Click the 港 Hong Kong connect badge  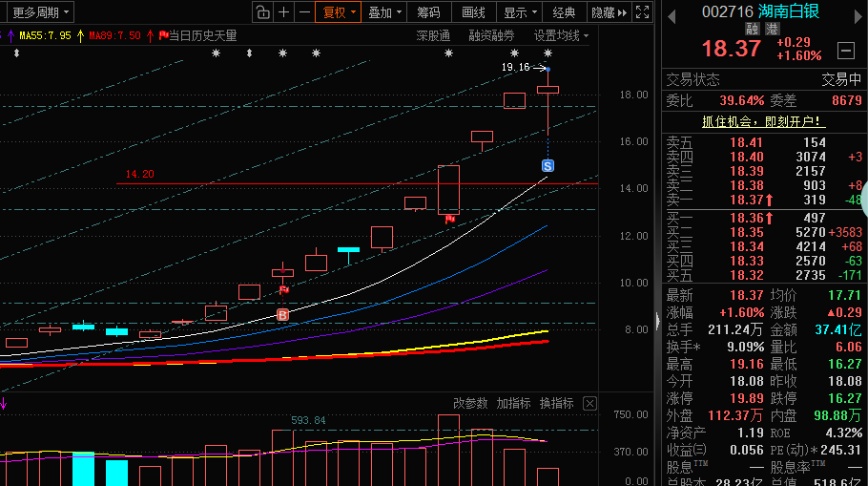click(x=773, y=29)
